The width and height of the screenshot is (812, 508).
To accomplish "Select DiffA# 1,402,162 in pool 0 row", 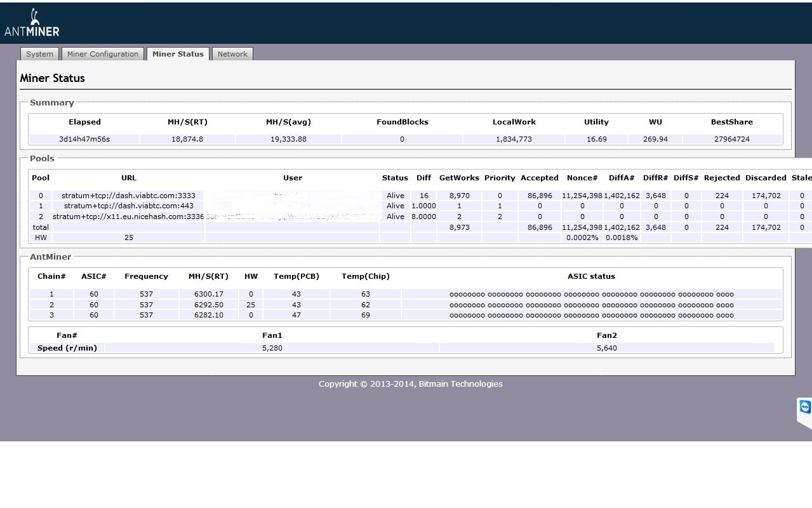I will [622, 196].
